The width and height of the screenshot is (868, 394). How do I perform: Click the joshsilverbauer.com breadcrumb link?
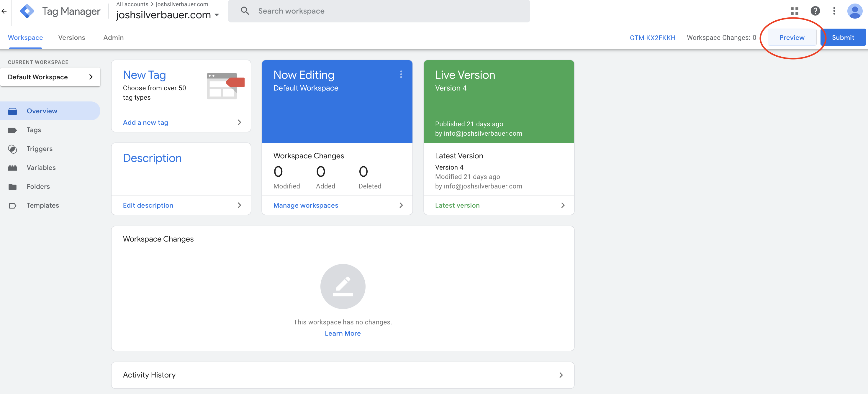[182, 4]
